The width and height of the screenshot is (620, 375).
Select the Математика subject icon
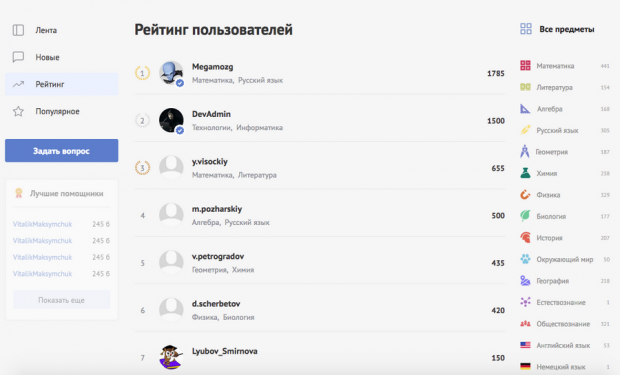point(525,65)
